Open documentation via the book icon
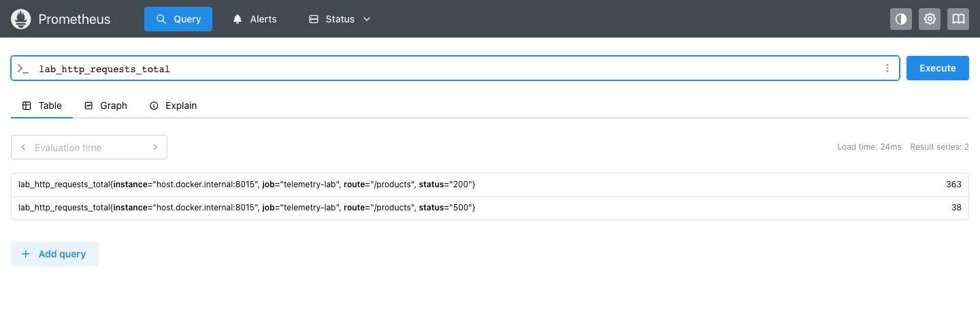 pos(958,19)
